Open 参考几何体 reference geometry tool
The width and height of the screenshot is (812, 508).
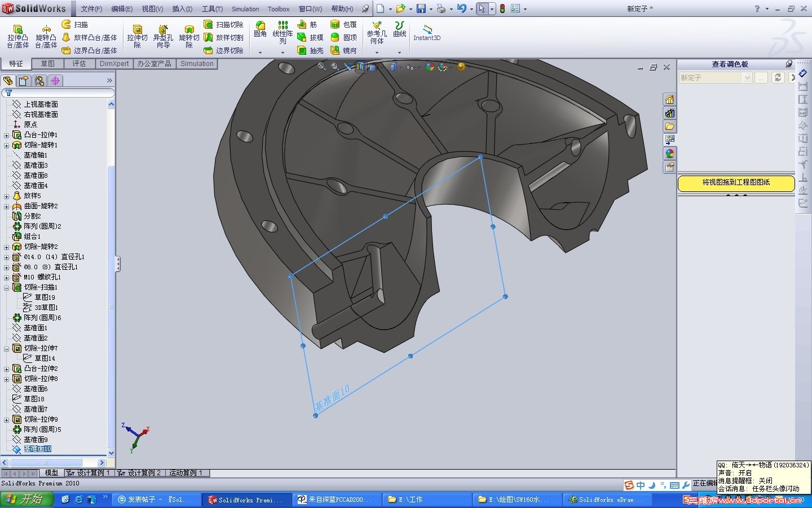[377, 33]
